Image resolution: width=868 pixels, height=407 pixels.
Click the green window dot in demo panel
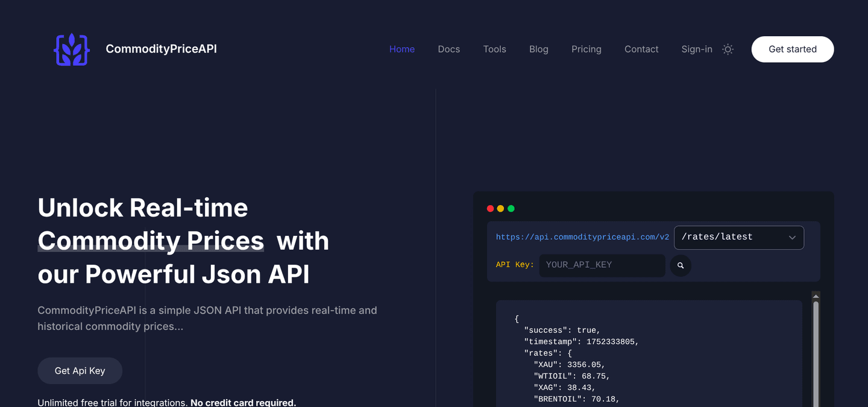pos(511,209)
